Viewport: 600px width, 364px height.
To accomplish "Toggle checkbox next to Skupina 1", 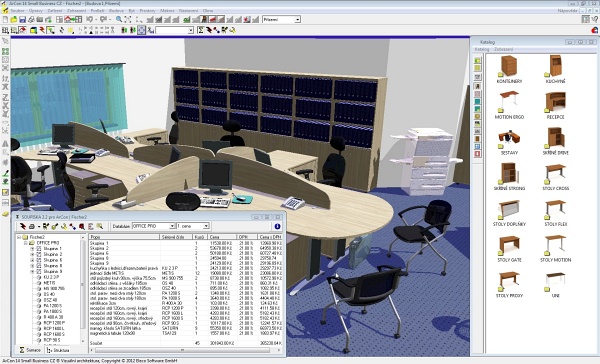I will (x=39, y=248).
